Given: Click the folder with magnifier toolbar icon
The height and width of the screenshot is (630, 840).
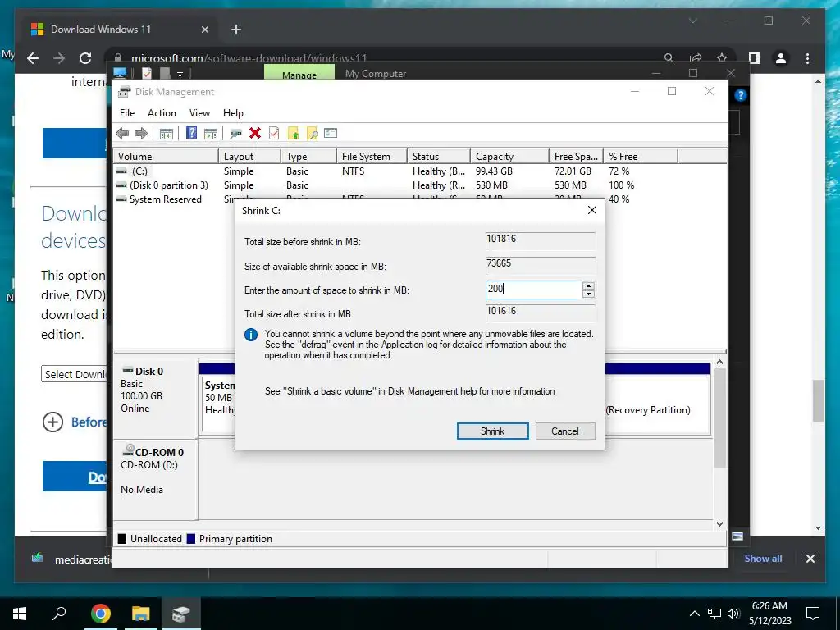Looking at the screenshot, I should point(313,134).
